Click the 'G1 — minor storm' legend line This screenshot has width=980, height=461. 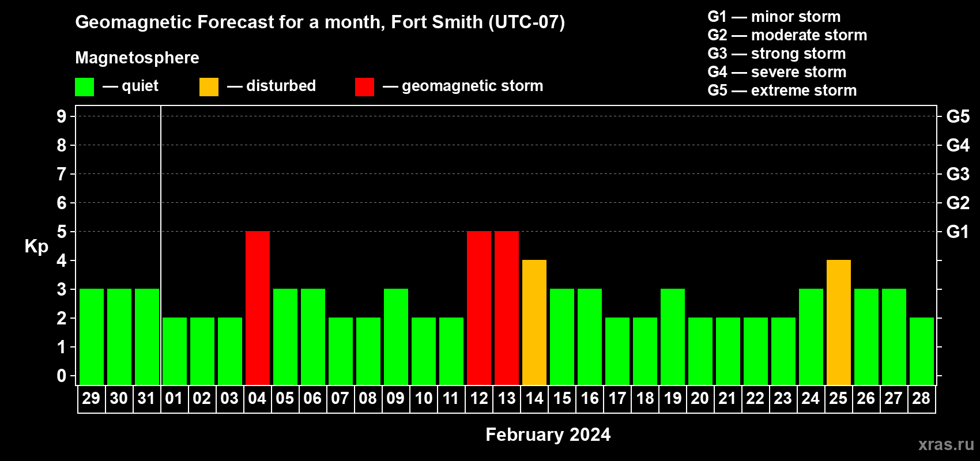[774, 17]
